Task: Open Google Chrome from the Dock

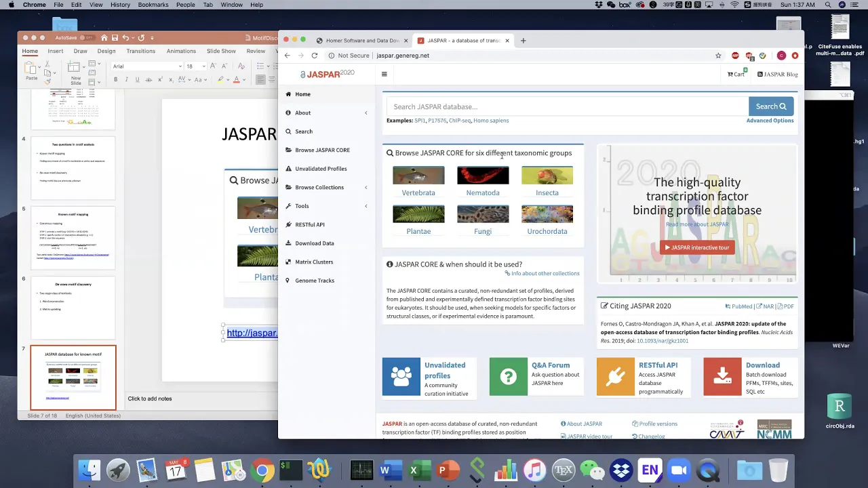Action: pos(262,470)
